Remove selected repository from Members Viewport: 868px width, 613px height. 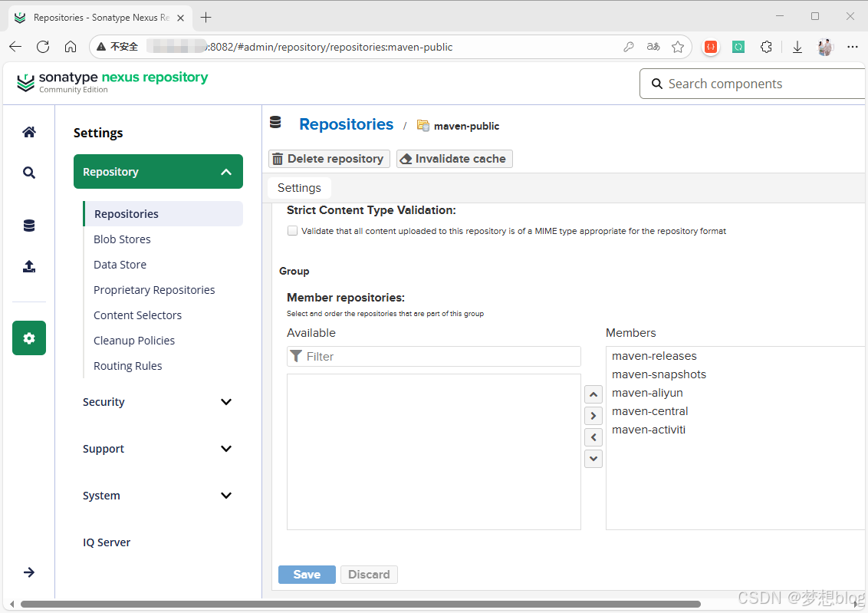pos(593,437)
